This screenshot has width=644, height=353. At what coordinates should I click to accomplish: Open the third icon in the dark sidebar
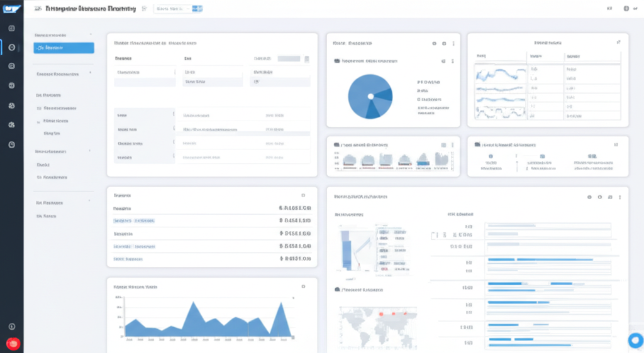coord(11,66)
